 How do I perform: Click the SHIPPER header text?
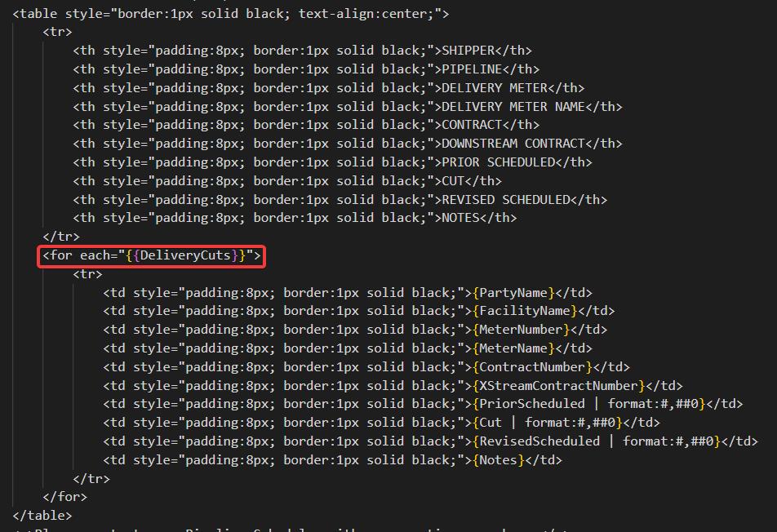[468, 51]
